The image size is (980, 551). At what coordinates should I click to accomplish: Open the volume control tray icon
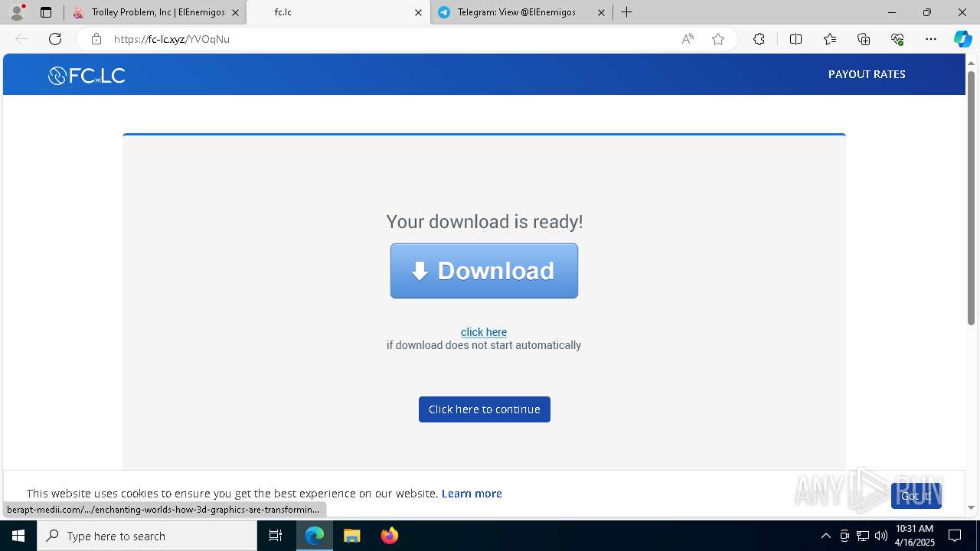click(x=881, y=536)
